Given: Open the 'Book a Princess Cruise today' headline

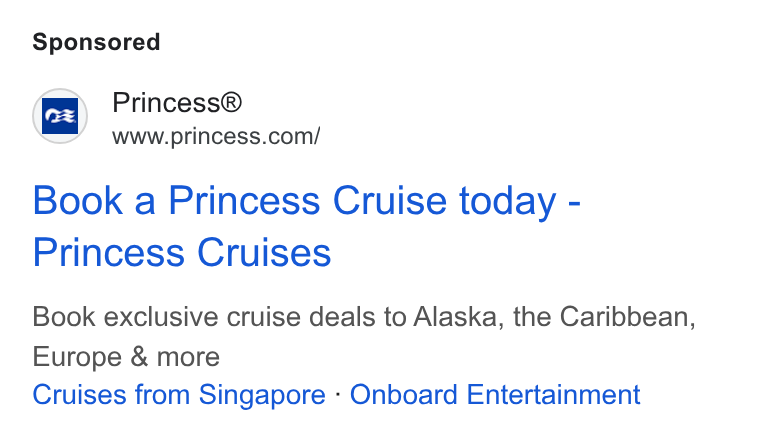Looking at the screenshot, I should pyautogui.click(x=307, y=226).
